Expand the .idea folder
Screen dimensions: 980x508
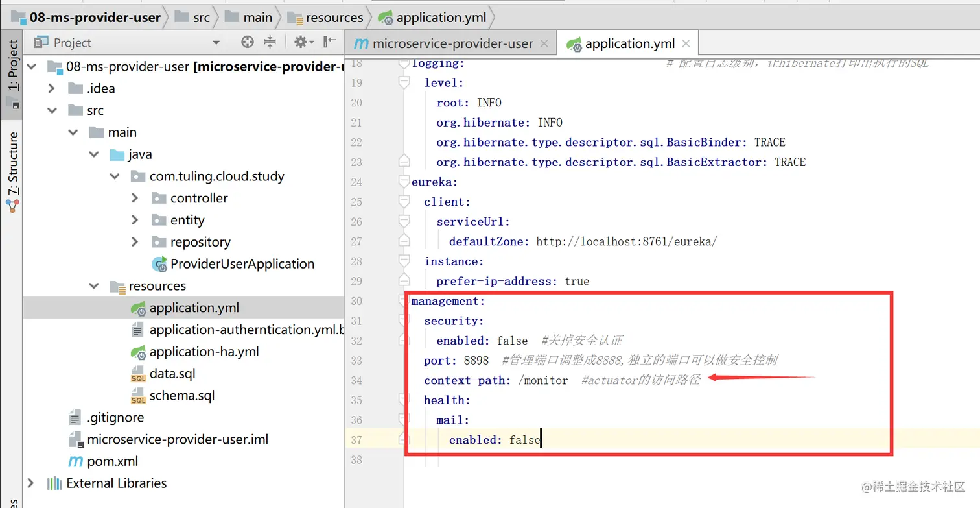point(52,88)
